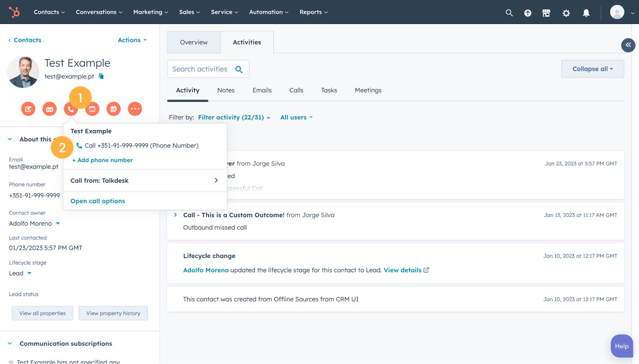This screenshot has height=364, width=639.
Task: Select the create note icon
Action: [28, 109]
